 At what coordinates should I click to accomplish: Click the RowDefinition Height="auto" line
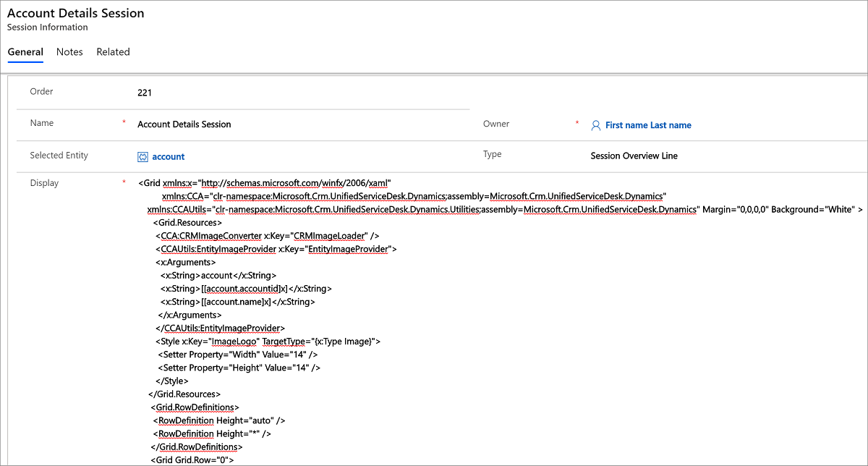pyautogui.click(x=219, y=420)
